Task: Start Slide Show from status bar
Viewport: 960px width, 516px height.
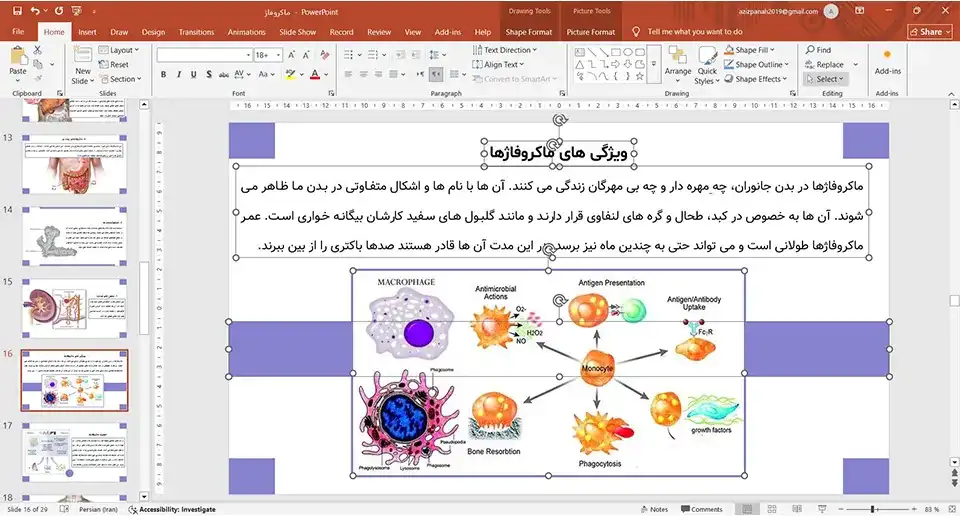Action: pyautogui.click(x=822, y=509)
